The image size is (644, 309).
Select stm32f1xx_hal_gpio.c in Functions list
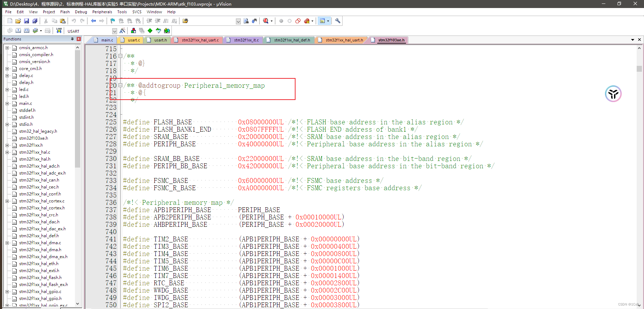click(40, 292)
